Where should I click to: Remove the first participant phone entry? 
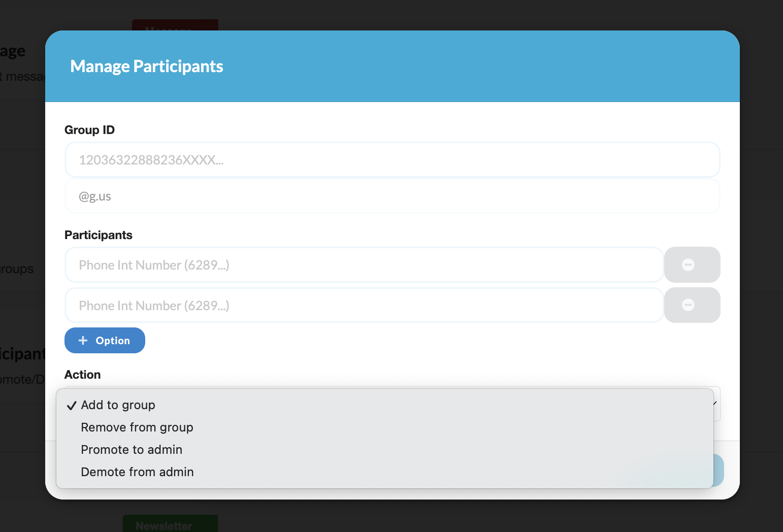(692, 264)
